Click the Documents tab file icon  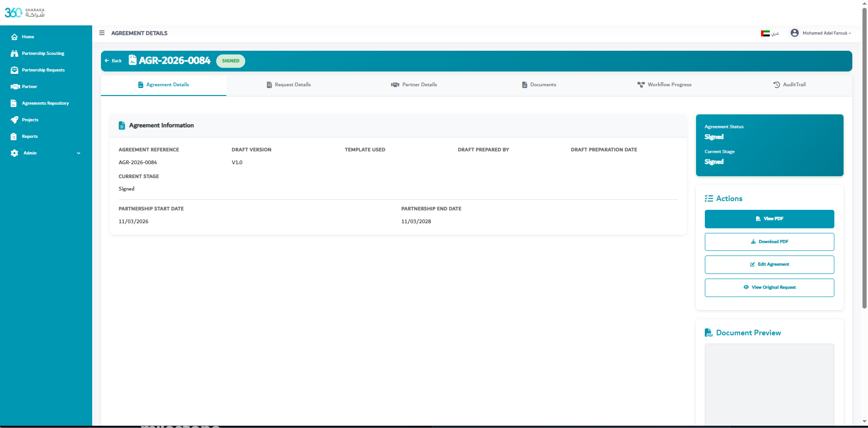tap(525, 85)
